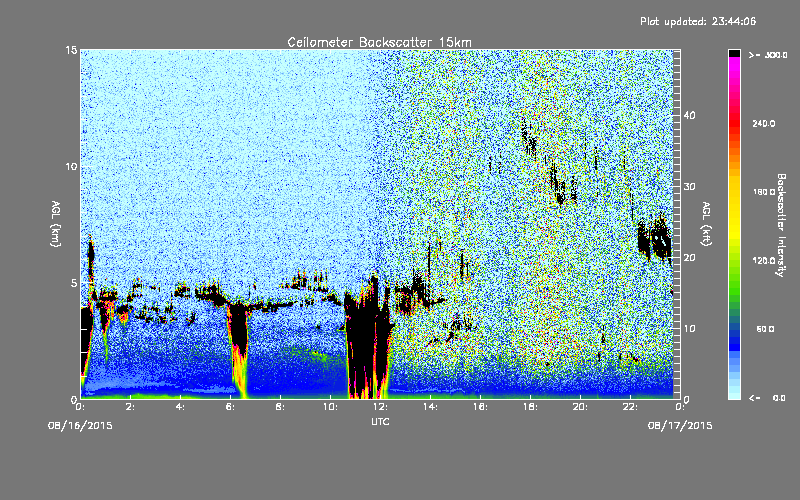Click the black backscatter column just after 6 UTC
Screen dimensions: 800x500
(x=238, y=327)
